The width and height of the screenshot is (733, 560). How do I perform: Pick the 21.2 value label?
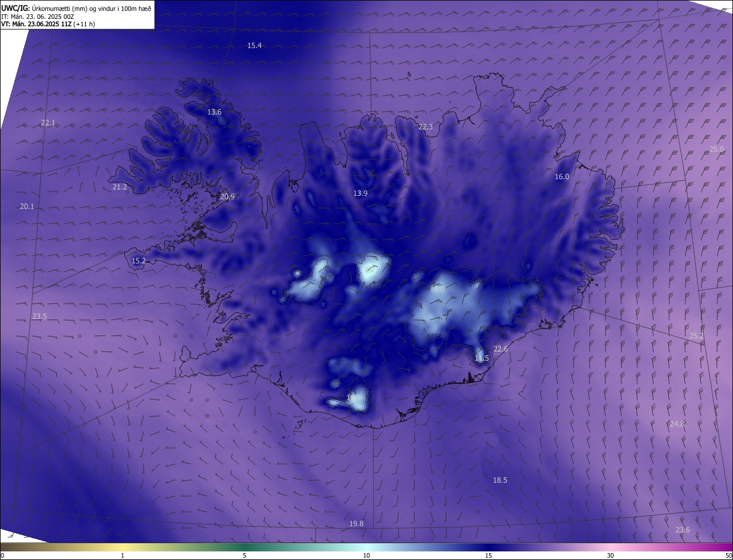click(x=120, y=187)
